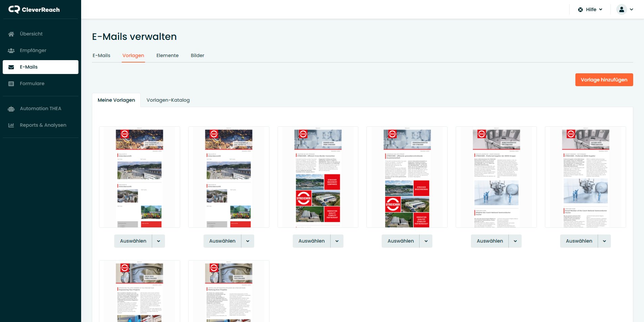Open the Hilfe help icon in top bar
This screenshot has width=644, height=322.
(580, 9)
